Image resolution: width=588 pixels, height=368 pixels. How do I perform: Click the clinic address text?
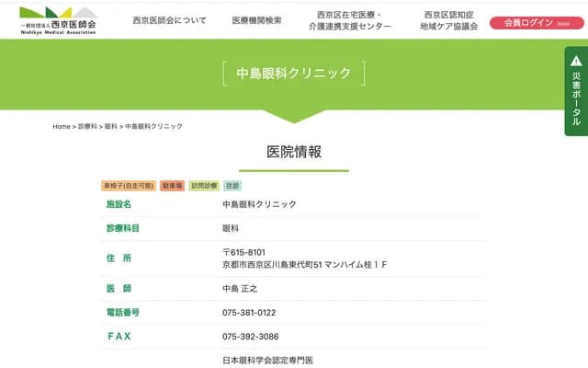(x=304, y=265)
